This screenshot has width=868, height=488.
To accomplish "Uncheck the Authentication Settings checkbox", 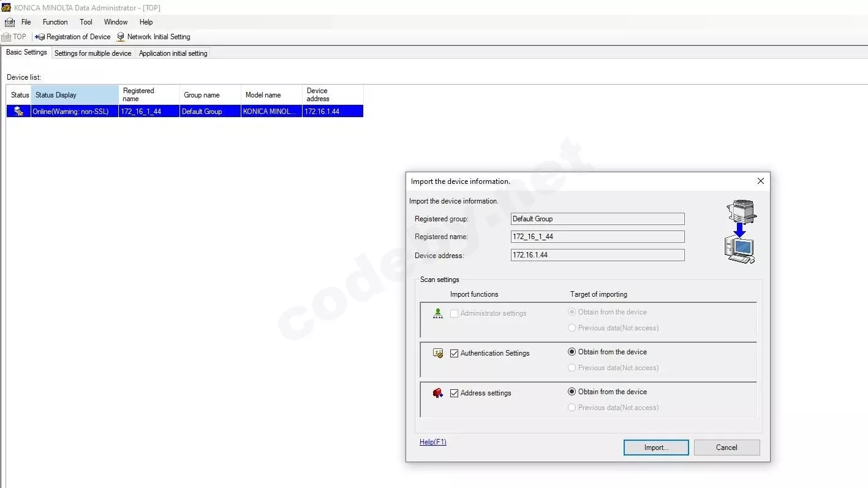I will (455, 353).
